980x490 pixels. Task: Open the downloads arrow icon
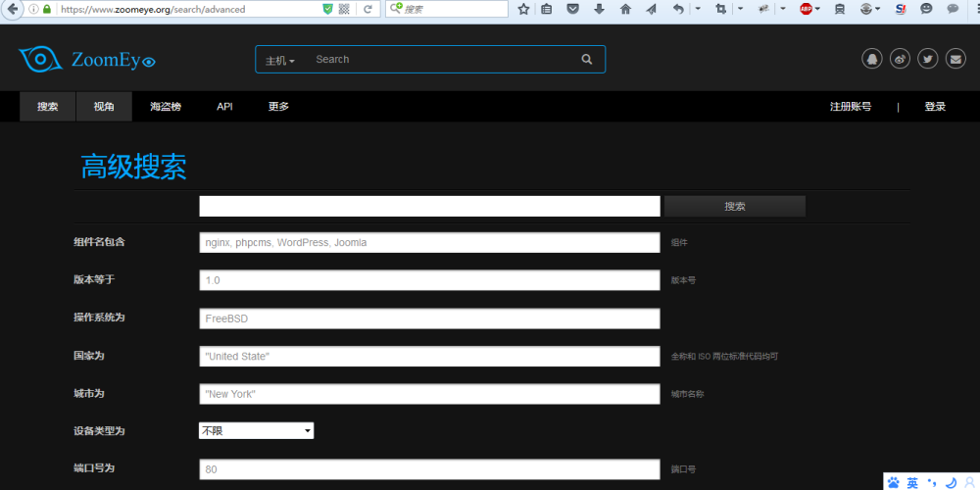tap(600, 9)
